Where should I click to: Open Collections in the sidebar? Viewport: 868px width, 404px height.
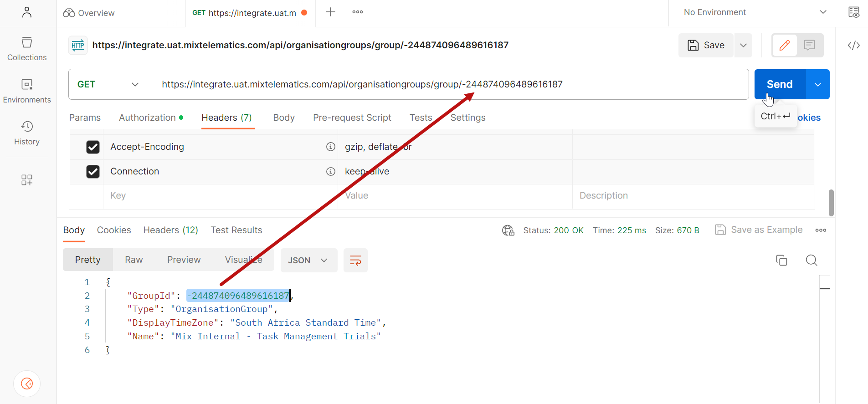tap(27, 49)
